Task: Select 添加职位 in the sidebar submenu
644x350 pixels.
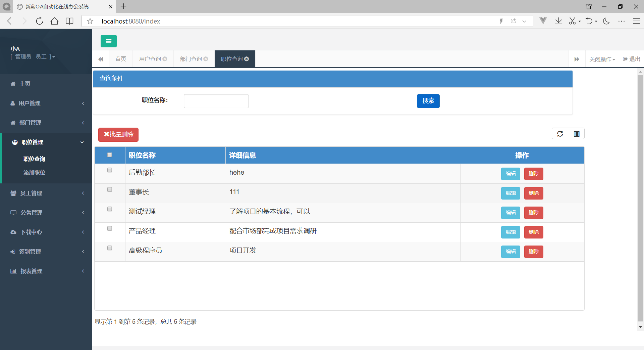Action: (x=34, y=172)
